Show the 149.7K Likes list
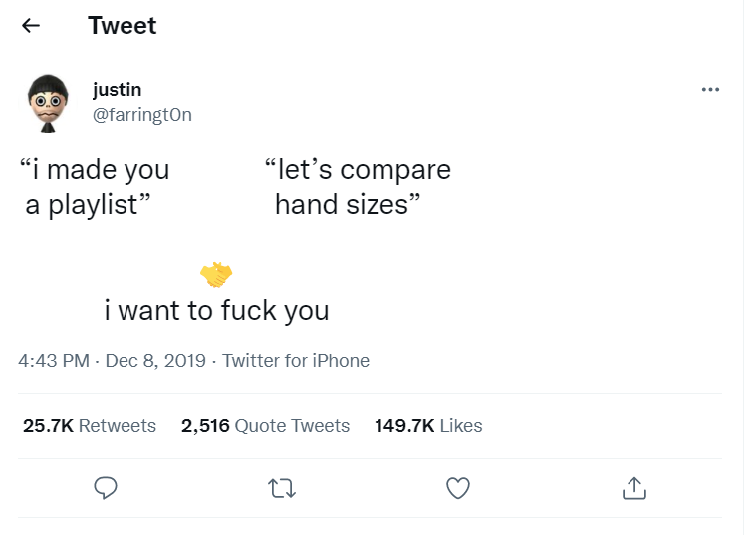The height and width of the screenshot is (535, 756). coord(428,426)
